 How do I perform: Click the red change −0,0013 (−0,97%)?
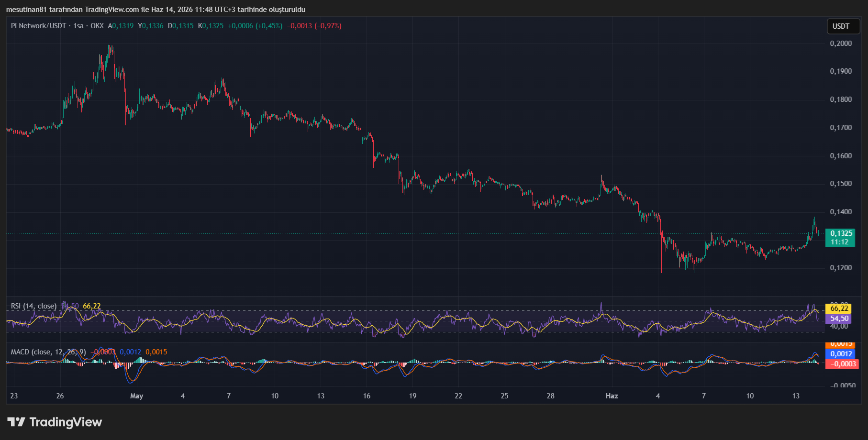pos(314,26)
